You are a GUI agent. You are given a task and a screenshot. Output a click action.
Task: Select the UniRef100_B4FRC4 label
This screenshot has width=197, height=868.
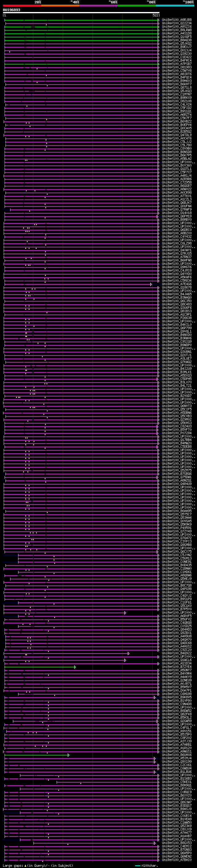click(176, 60)
